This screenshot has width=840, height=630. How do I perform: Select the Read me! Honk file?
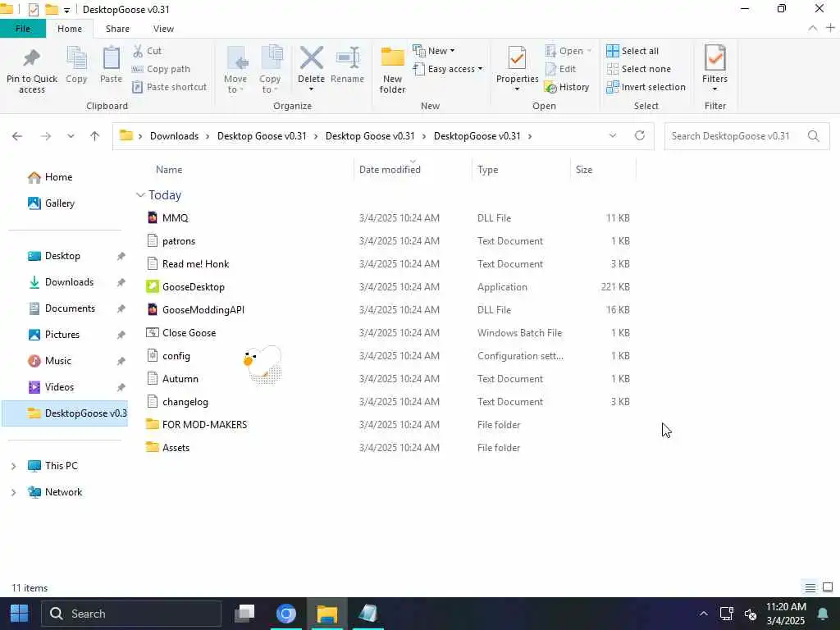tap(195, 264)
